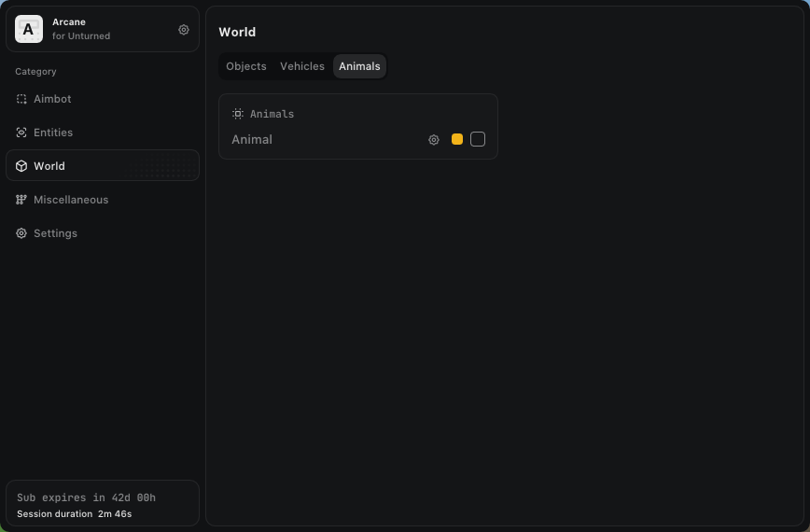Click the World cube icon in sidebar

[21, 166]
